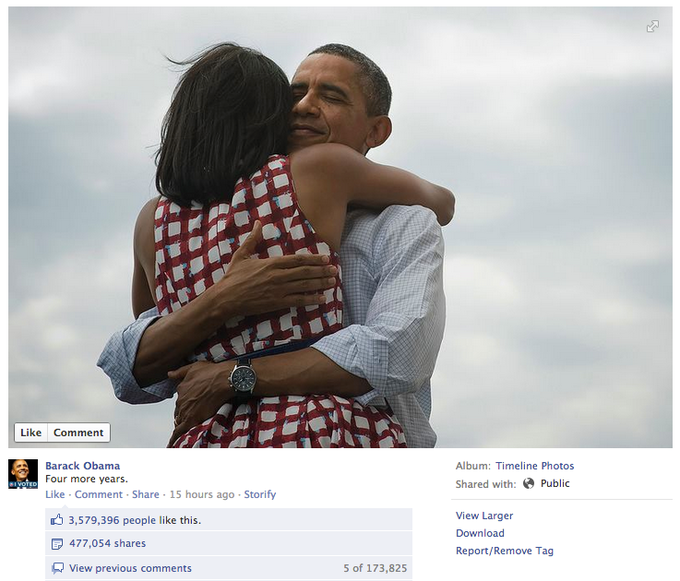Open the Storify link
Image resolution: width=680 pixels, height=581 pixels.
point(260,495)
